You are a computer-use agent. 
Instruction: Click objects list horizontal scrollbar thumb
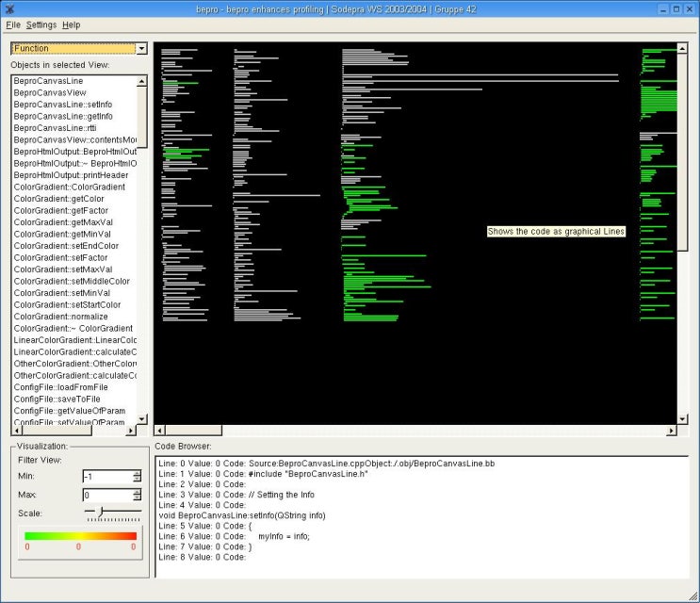pyautogui.click(x=57, y=431)
